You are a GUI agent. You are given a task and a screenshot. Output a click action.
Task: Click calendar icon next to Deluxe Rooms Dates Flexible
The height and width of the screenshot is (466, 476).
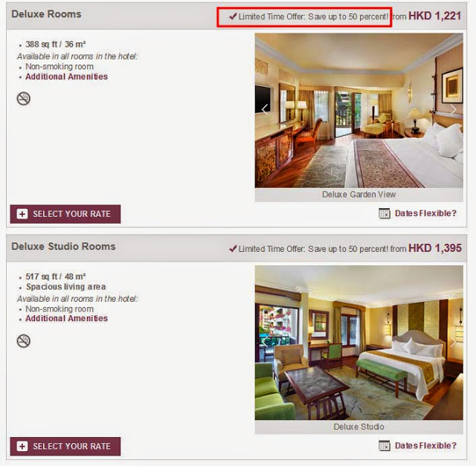click(x=385, y=213)
